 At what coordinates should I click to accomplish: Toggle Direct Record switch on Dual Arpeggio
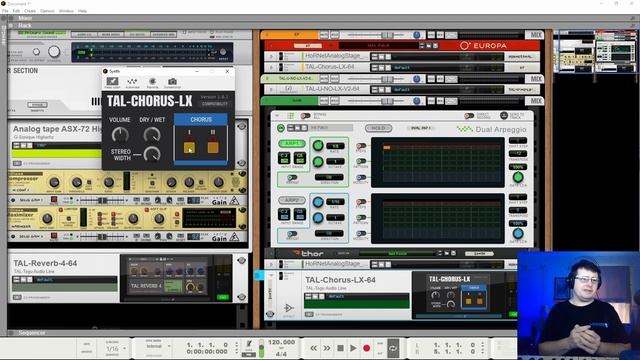coord(469,116)
